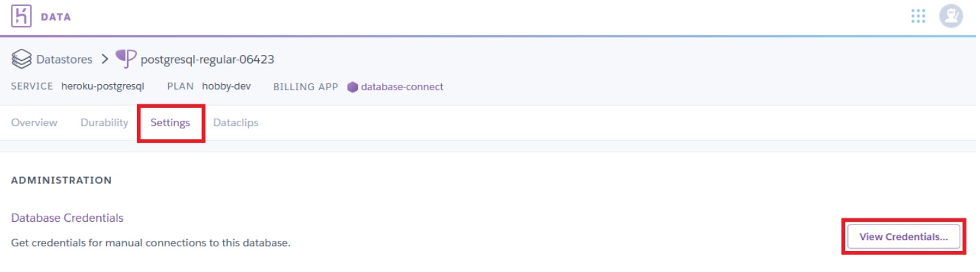Viewport: 980px width, 272px height.
Task: Select the Settings tab
Action: [170, 123]
